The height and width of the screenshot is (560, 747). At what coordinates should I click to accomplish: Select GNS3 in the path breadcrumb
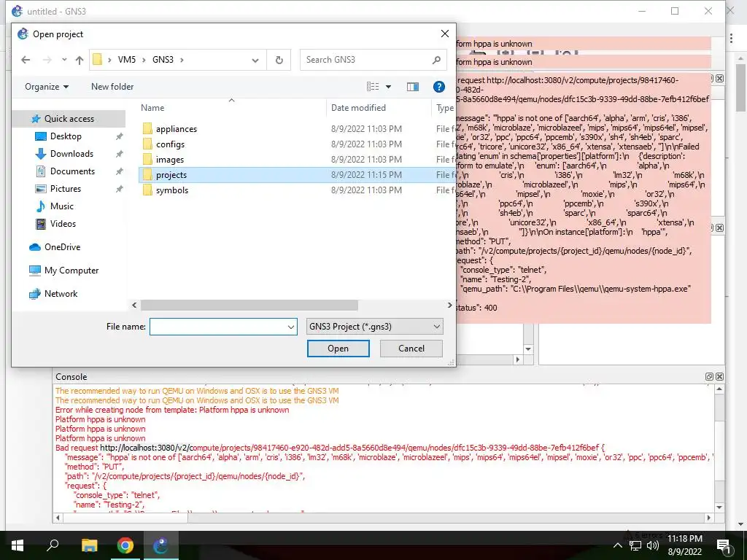[163, 60]
